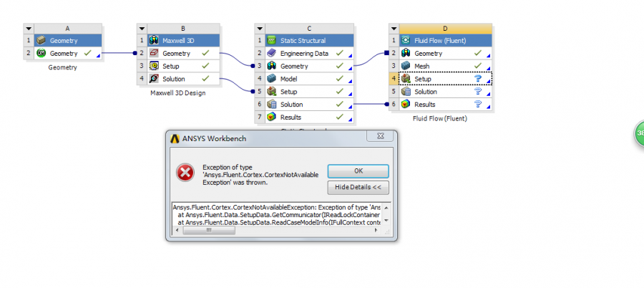Click the column A header

[68, 29]
